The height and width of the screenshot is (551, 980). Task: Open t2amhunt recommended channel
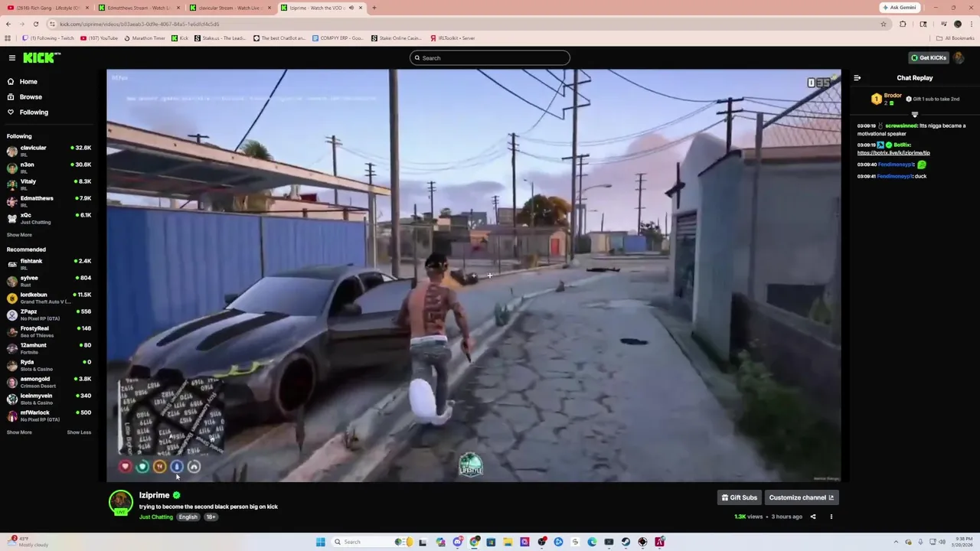tap(49, 348)
